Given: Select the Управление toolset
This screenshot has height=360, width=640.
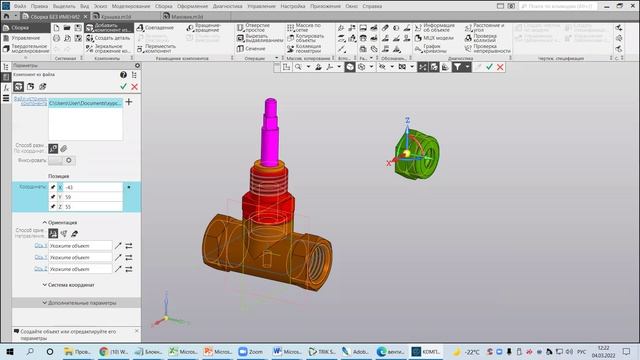Looking at the screenshot, I should tap(25, 38).
